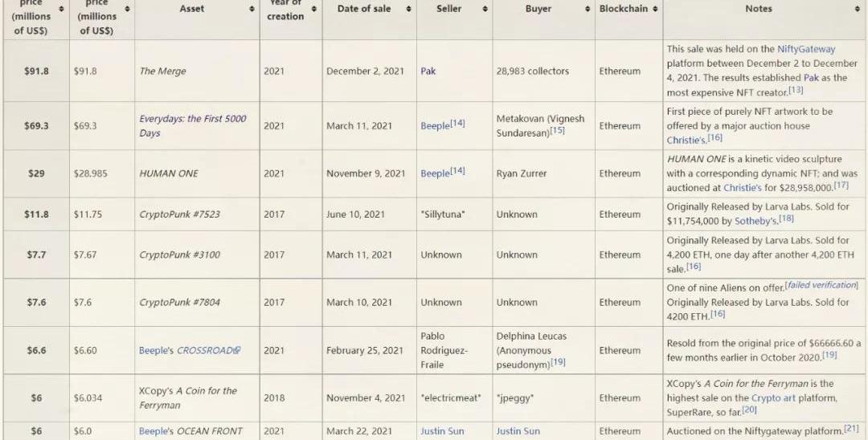Follow citation [15] after Sundaresan
This screenshot has height=440, width=868.
click(x=558, y=131)
